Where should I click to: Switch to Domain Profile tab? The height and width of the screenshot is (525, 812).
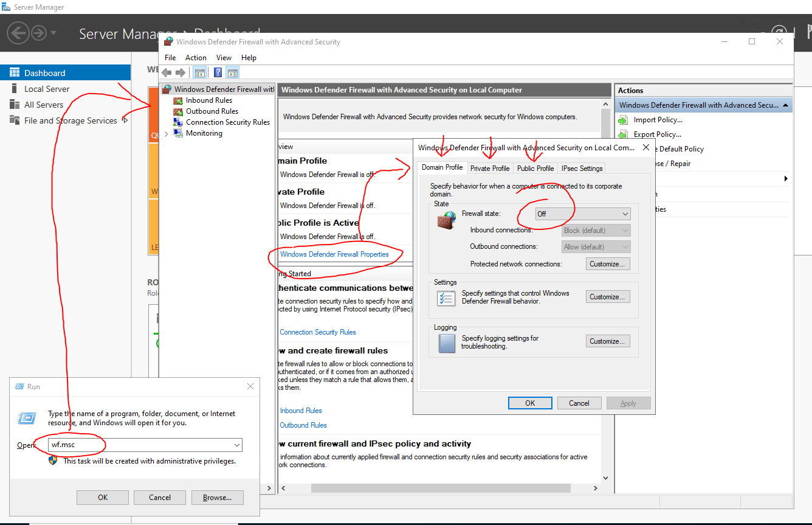(x=442, y=167)
